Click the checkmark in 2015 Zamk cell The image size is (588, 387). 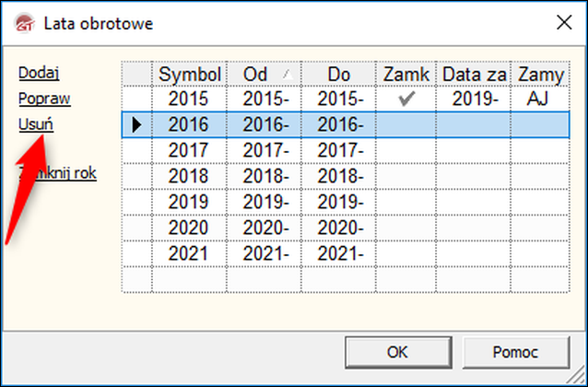click(406, 99)
